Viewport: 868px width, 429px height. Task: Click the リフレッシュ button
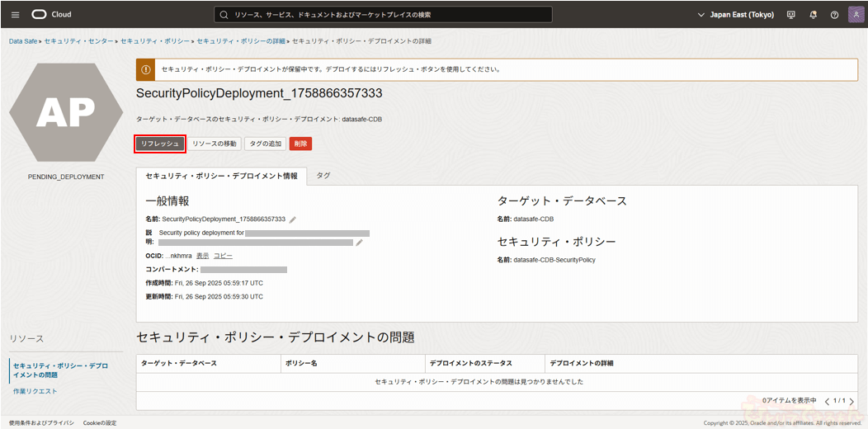(160, 144)
